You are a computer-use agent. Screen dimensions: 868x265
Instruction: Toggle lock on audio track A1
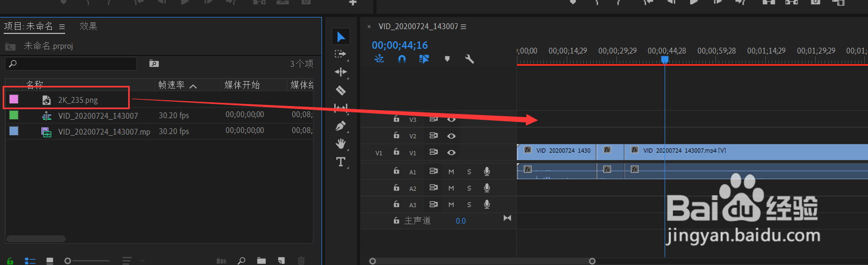tap(396, 171)
